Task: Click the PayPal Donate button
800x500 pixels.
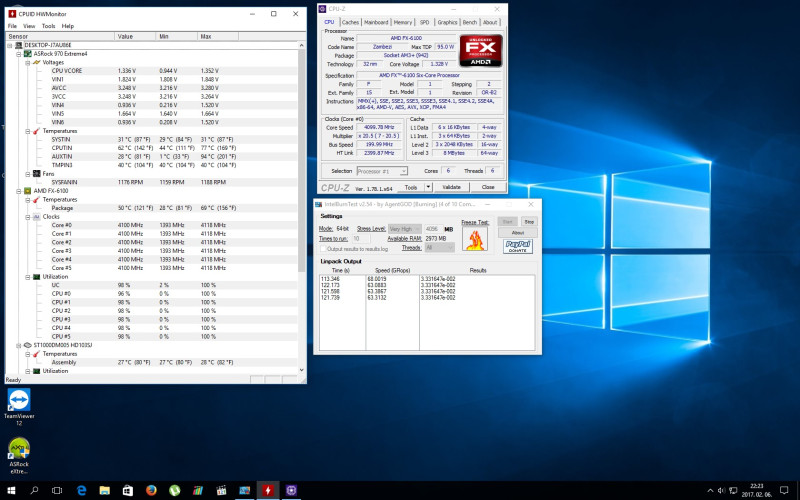Action: [x=518, y=246]
